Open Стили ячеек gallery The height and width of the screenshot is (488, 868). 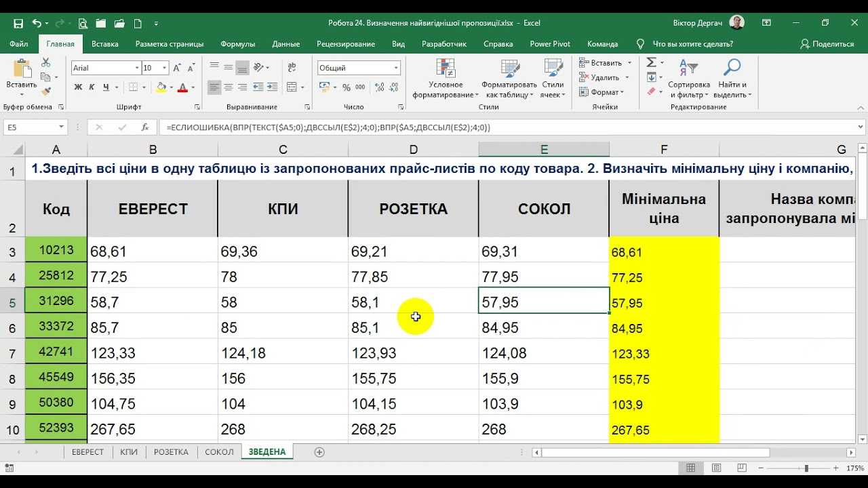(x=553, y=79)
